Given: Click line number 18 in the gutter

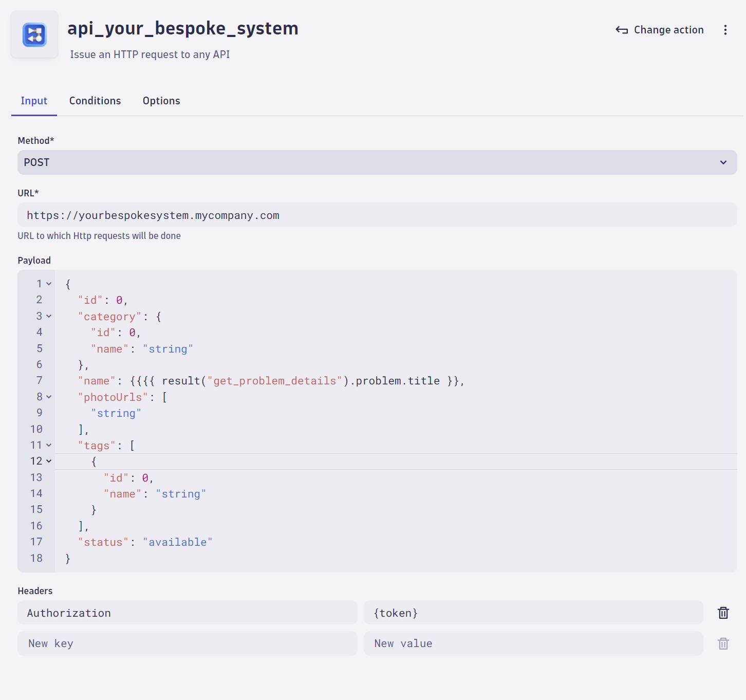Looking at the screenshot, I should click(36, 558).
